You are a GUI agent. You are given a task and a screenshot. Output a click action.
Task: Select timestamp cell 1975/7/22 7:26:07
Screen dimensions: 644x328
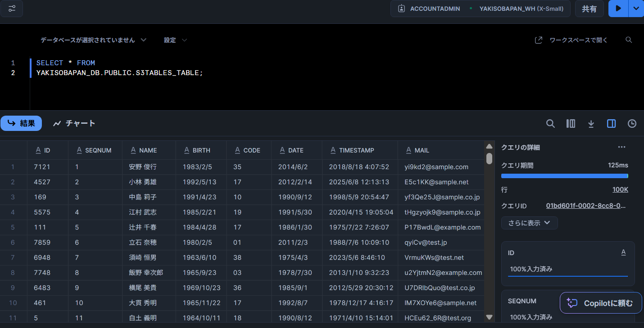point(360,227)
